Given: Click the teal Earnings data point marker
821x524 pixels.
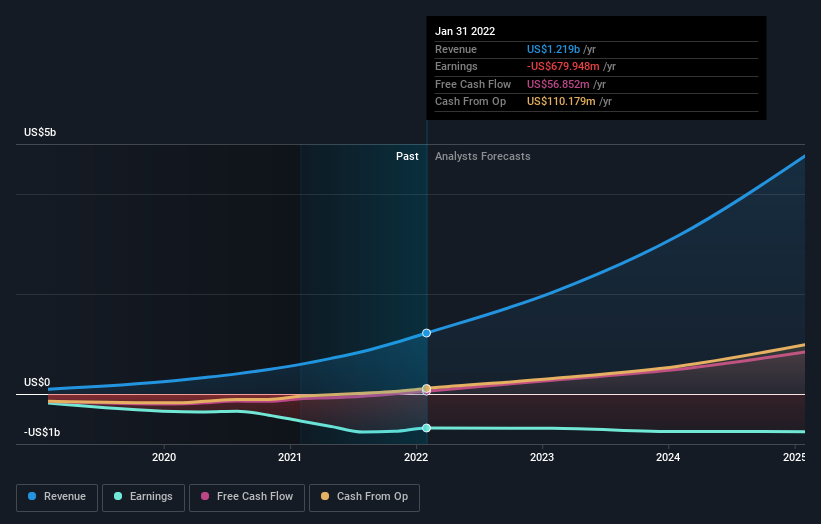Looking at the screenshot, I should pyautogui.click(x=426, y=428).
